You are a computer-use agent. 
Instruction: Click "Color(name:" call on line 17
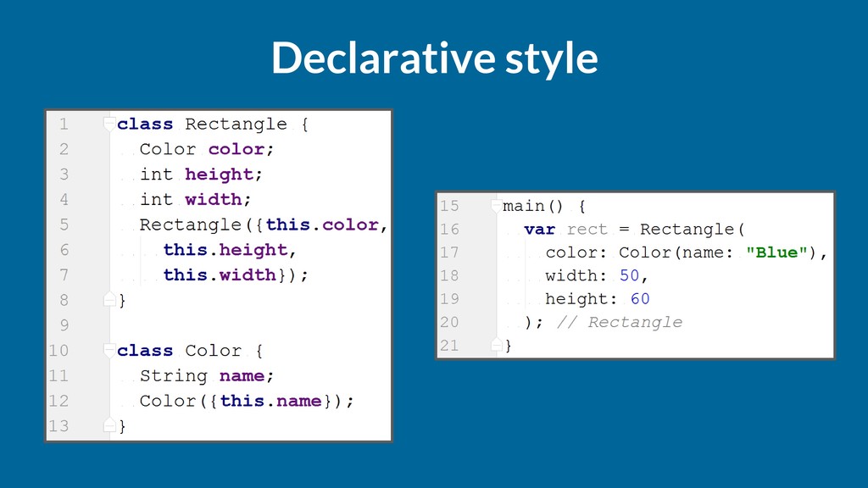point(676,252)
